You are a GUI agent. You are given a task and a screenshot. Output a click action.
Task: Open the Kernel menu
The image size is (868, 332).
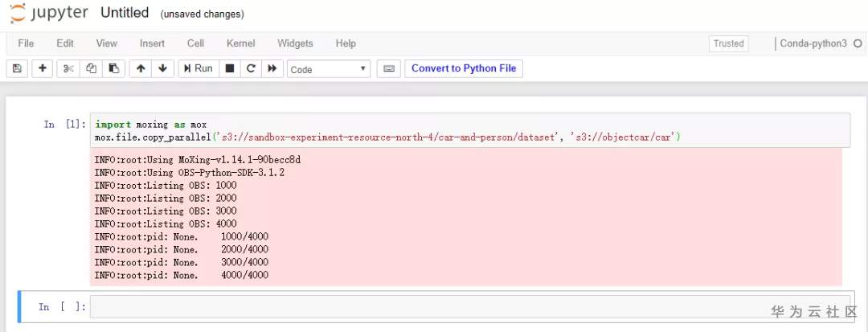pos(240,43)
